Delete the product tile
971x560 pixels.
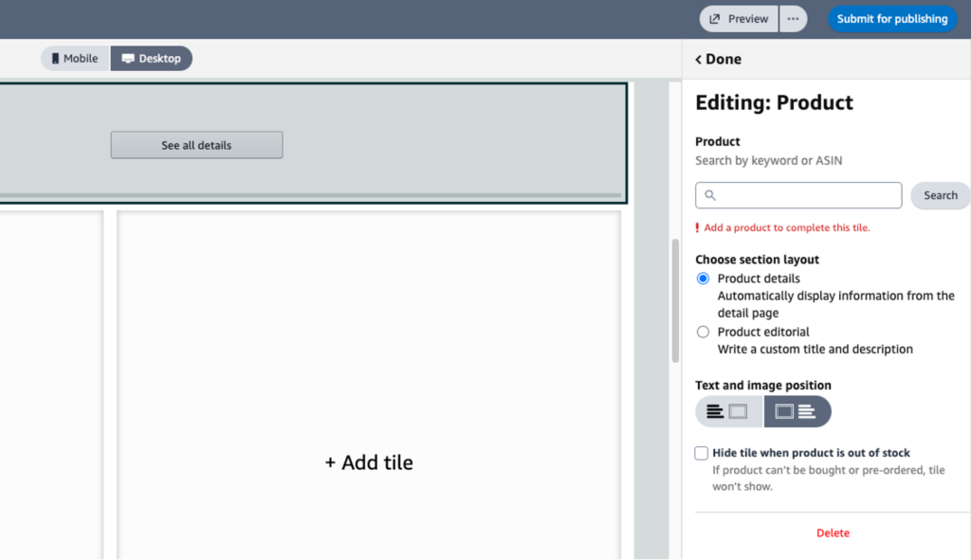[x=833, y=533]
